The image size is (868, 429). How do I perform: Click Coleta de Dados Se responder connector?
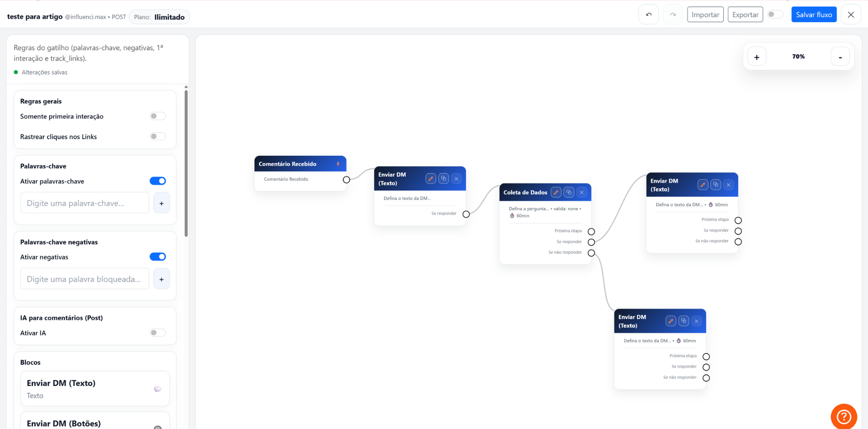coord(591,242)
